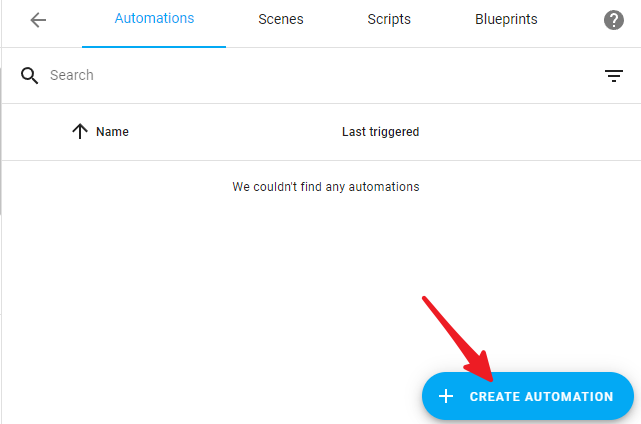Open the filter menu icon
The image size is (641, 424).
[614, 76]
